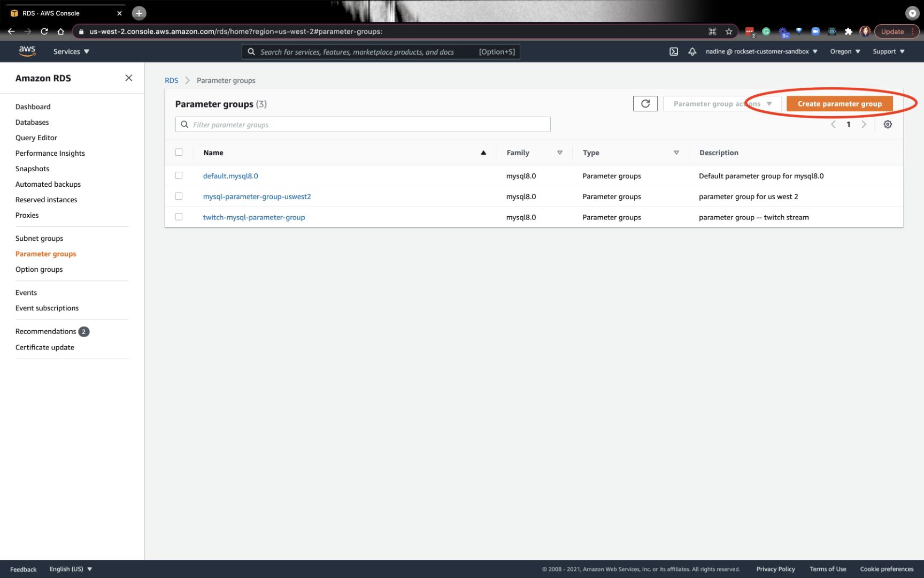Sort Name column ascending arrow
This screenshot has width=924, height=578.
(483, 153)
